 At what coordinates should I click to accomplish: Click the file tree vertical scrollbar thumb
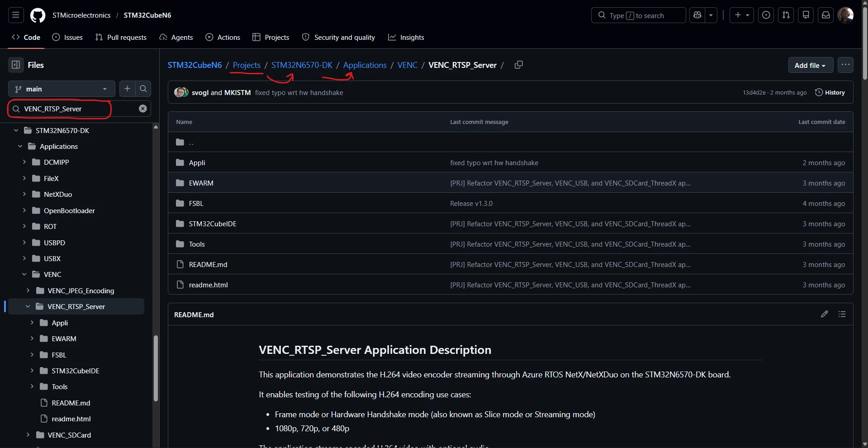[156, 368]
